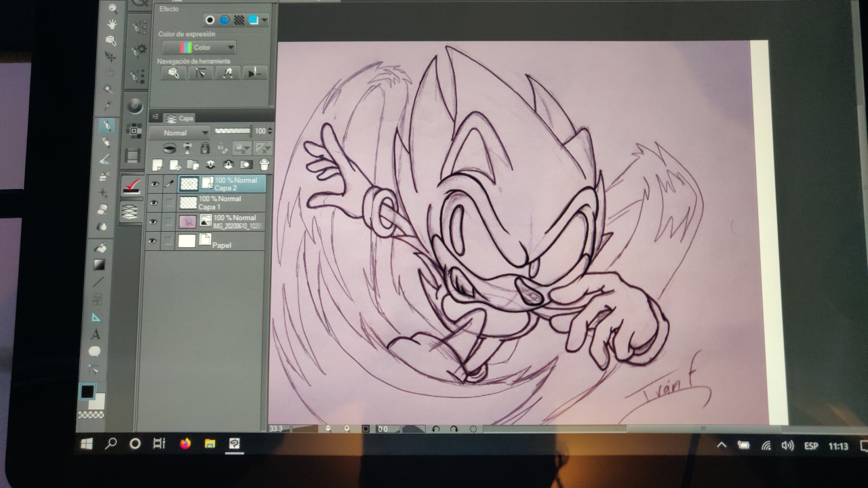Delete layer with trash icon
The width and height of the screenshot is (868, 488).
(264, 165)
